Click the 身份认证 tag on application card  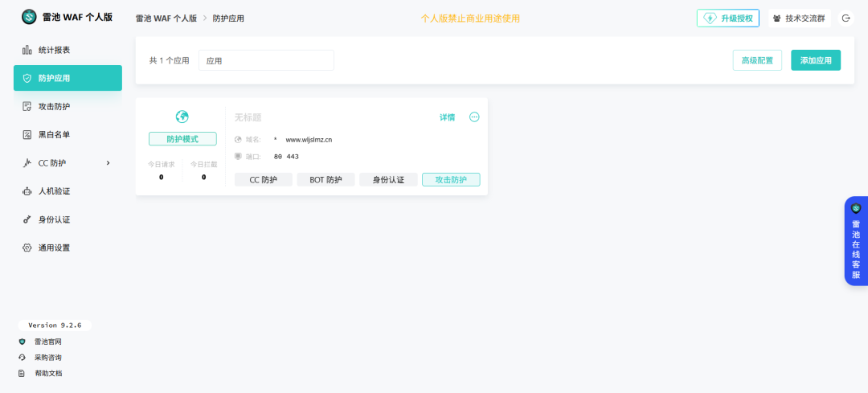(389, 180)
